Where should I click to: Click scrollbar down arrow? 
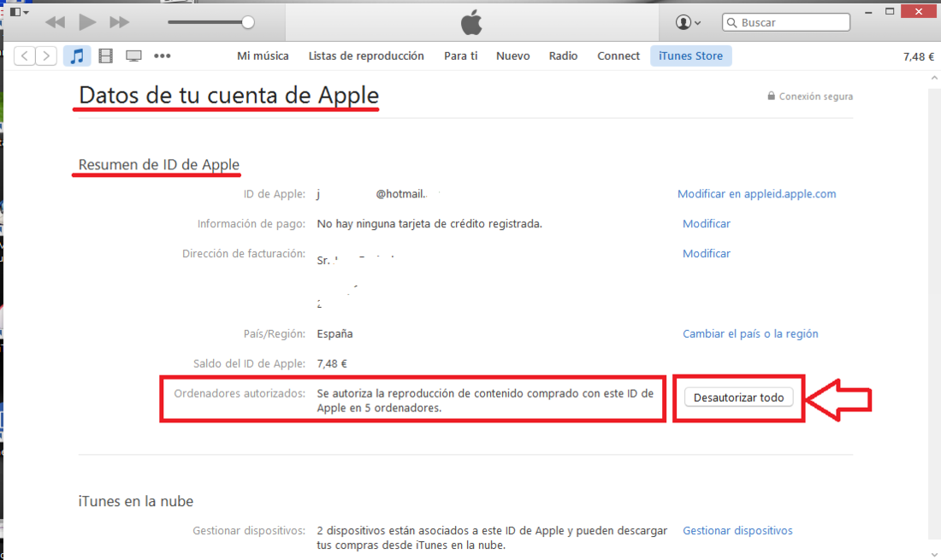934,554
